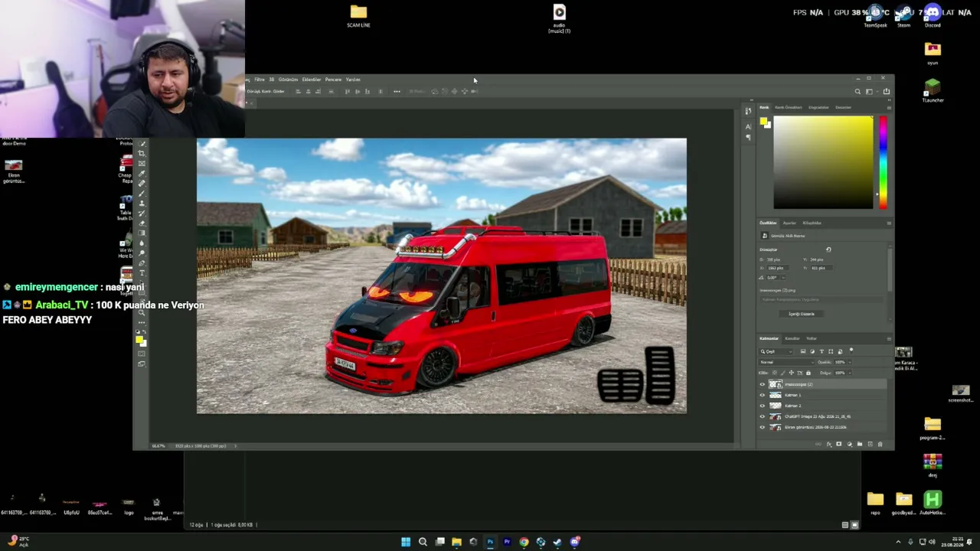Filter layers by smart objects icon
980x551 pixels.
point(840,351)
